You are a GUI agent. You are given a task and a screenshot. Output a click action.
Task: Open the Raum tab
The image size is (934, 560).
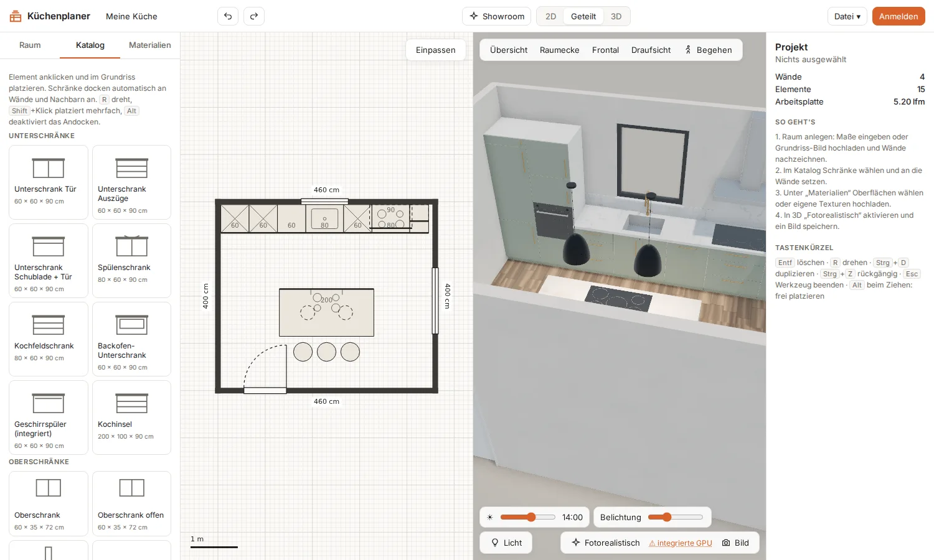pos(30,45)
